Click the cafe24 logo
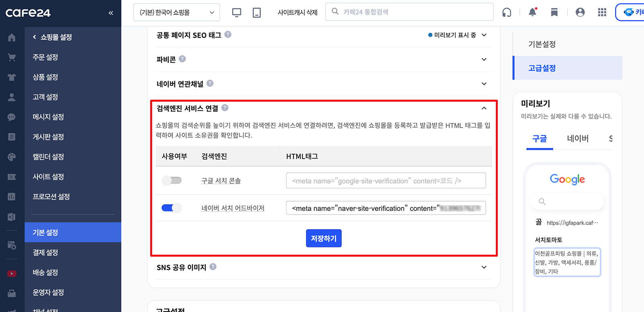Screen dimensions: 644x312 point(28,13)
